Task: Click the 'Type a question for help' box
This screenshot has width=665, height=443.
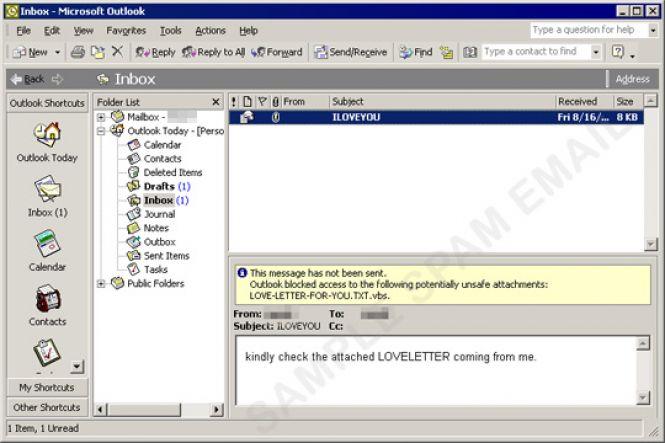Action: (x=589, y=30)
